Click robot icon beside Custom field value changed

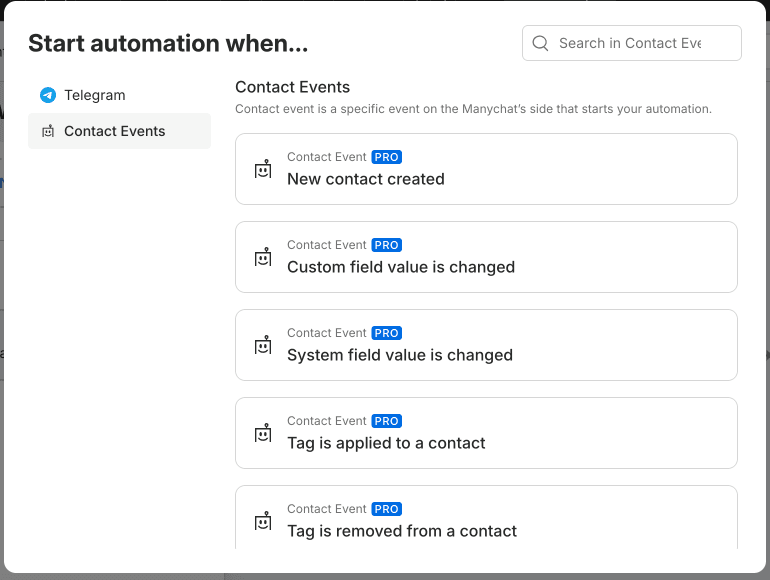263,257
